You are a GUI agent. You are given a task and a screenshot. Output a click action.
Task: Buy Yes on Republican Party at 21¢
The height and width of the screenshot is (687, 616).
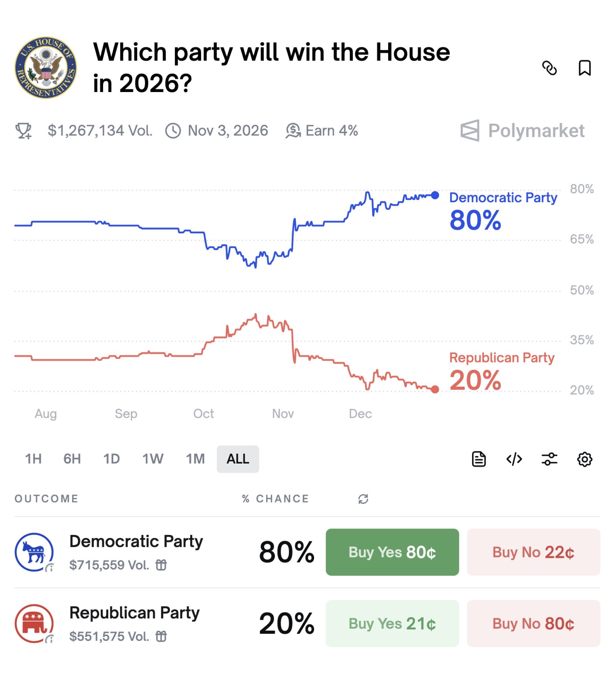[x=392, y=624]
